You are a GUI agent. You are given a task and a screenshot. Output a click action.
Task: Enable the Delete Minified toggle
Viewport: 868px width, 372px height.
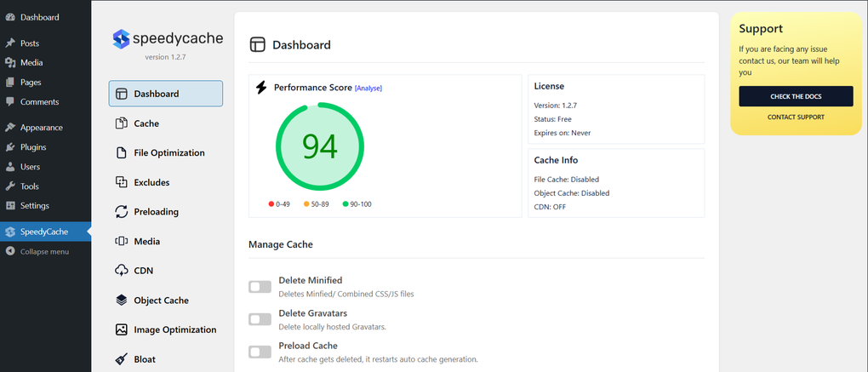click(x=260, y=287)
